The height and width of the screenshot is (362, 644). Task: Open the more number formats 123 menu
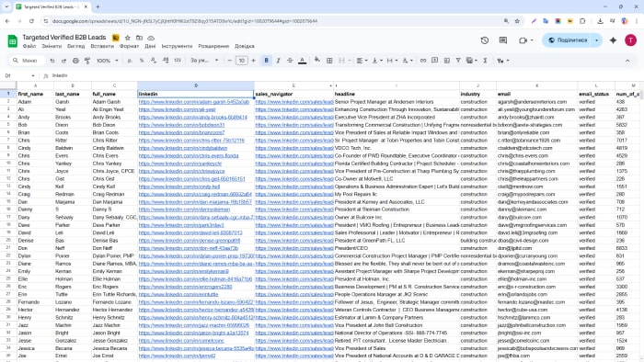[178, 61]
